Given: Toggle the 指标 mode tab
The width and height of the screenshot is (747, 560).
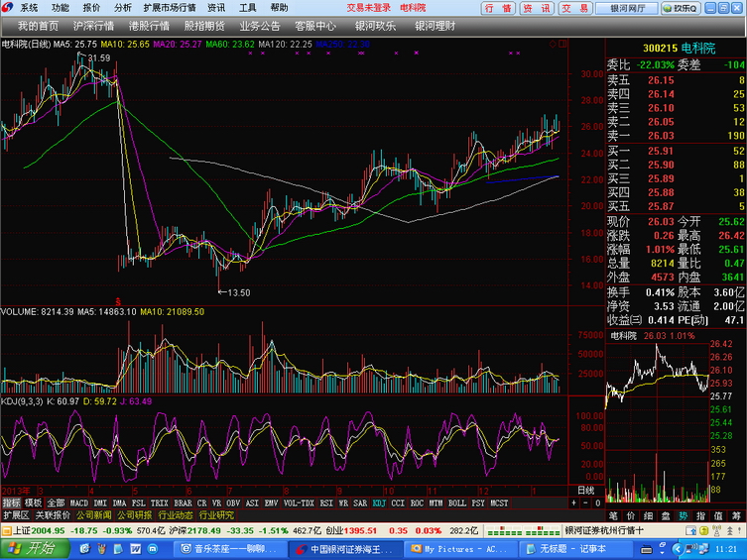Looking at the screenshot, I should 11,503.
